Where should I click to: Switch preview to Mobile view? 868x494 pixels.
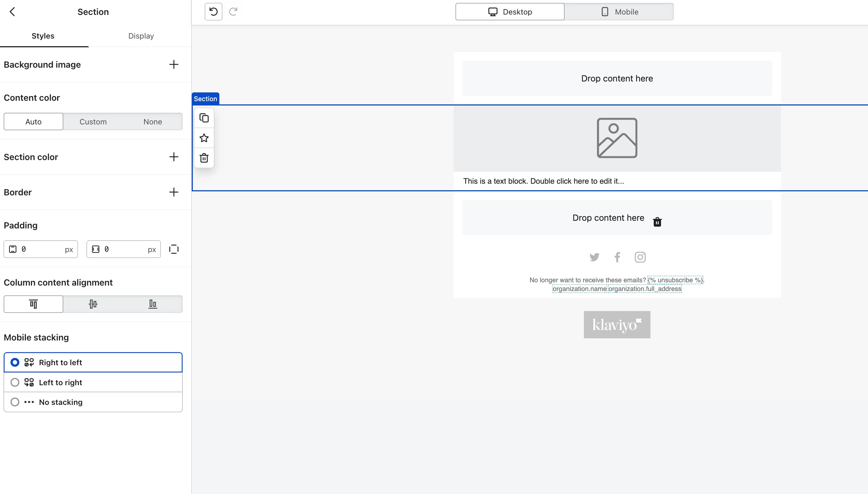(x=619, y=12)
